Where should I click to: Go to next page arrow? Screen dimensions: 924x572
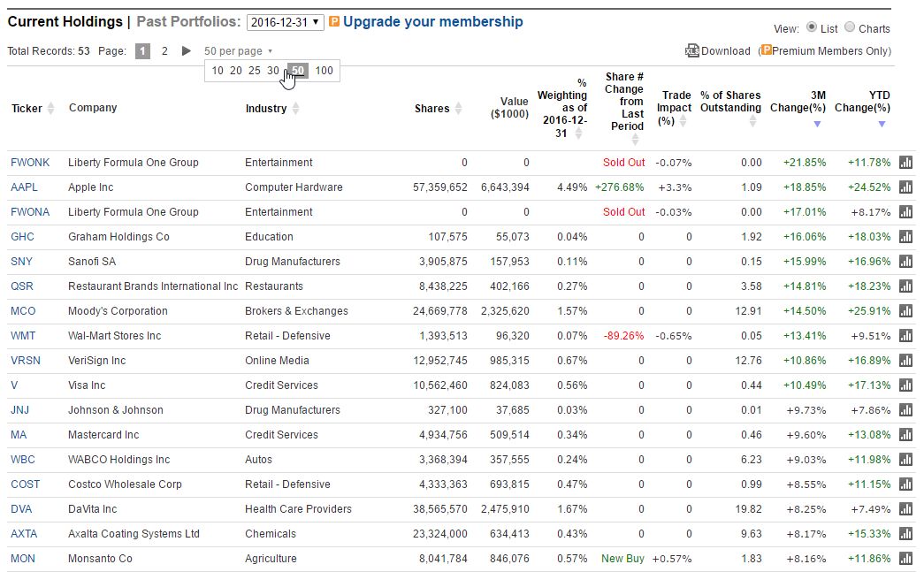pyautogui.click(x=187, y=50)
